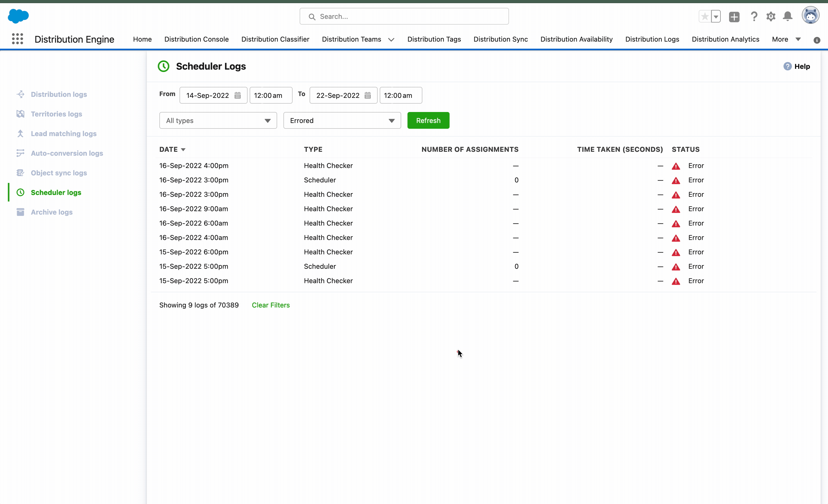828x504 pixels.
Task: Open the Salesforce help question mark
Action: click(754, 16)
